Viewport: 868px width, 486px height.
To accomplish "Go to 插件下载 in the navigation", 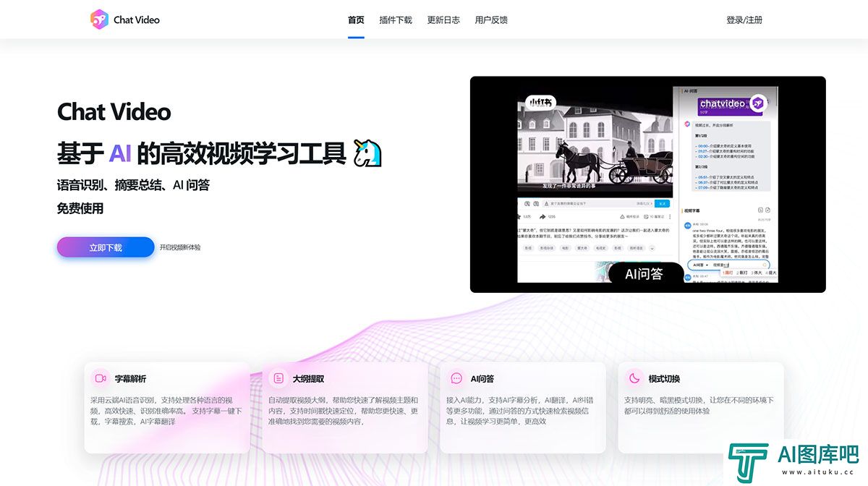I will tap(396, 20).
